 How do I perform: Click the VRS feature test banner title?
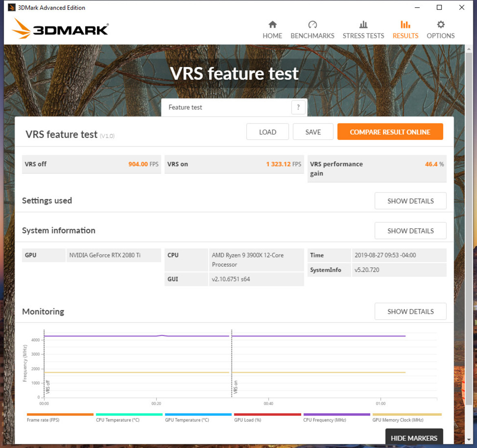click(x=234, y=74)
